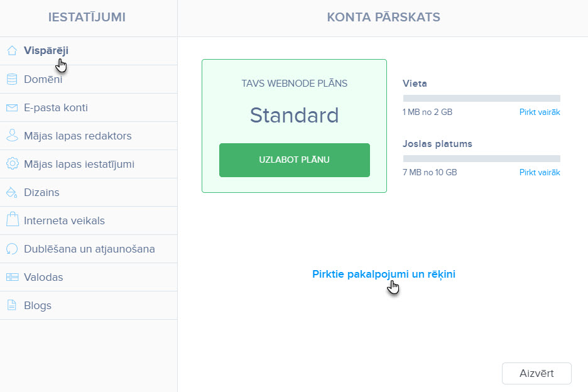Click the house icon beside Vispārēji

coord(12,51)
